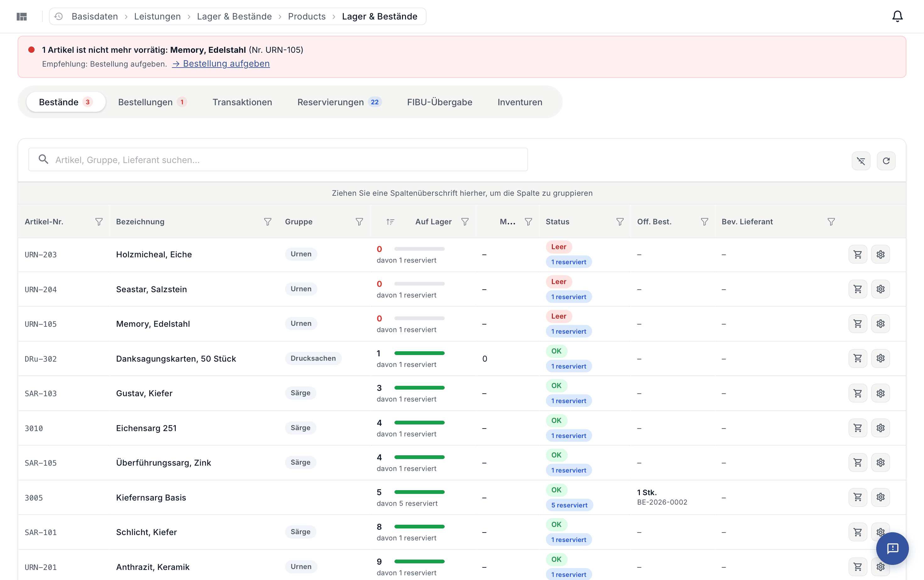Go to first Lager & Bestände breadcrumb
924x580 pixels.
coord(234,16)
